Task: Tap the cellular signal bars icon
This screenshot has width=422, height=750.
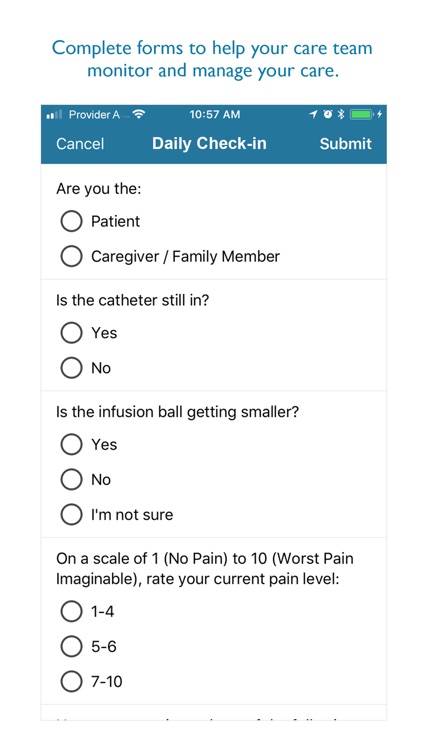Action: point(55,115)
